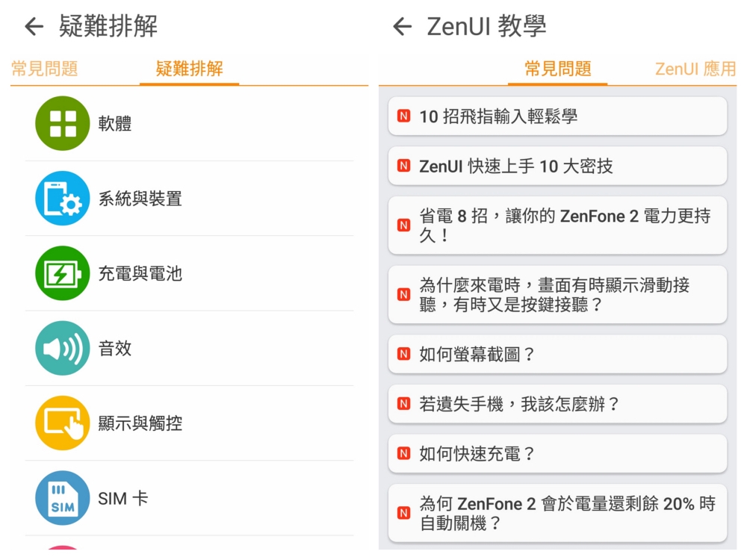Viewport: 747px width, 560px height.
Task: Tap the SIM 卡 card icon
Action: click(62, 498)
